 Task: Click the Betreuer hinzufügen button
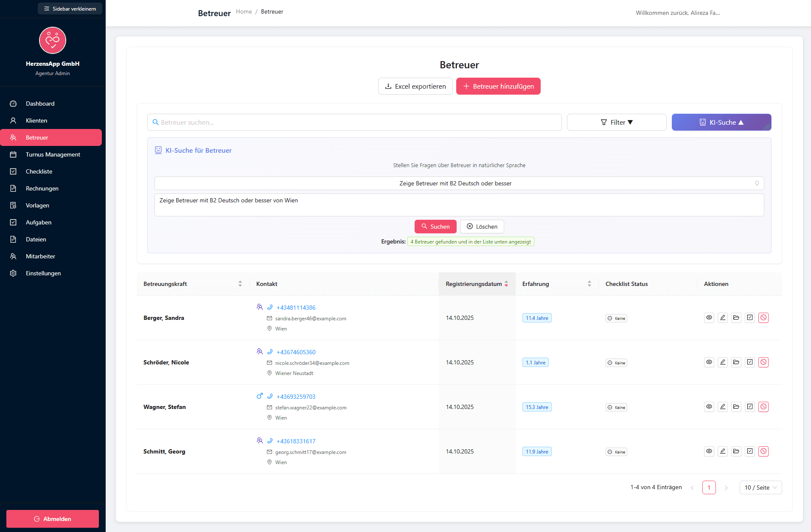pyautogui.click(x=498, y=86)
